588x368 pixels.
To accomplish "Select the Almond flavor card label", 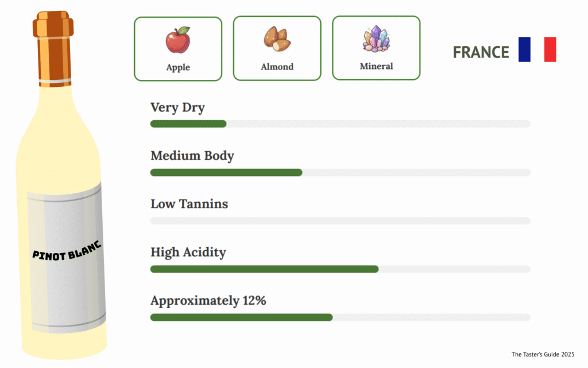I will 277,67.
